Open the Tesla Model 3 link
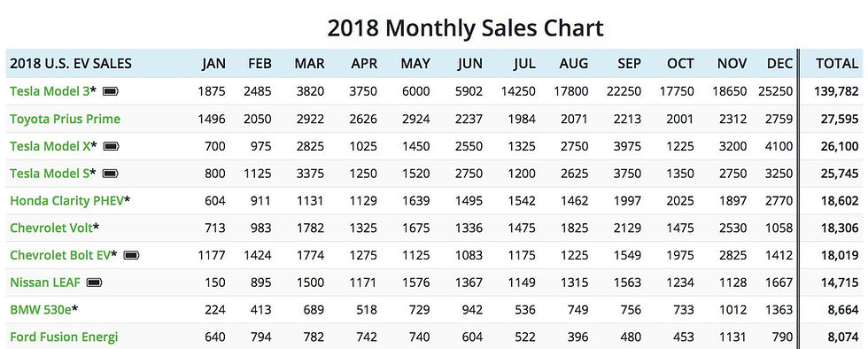The height and width of the screenshot is (349, 868). pyautogui.click(x=50, y=91)
